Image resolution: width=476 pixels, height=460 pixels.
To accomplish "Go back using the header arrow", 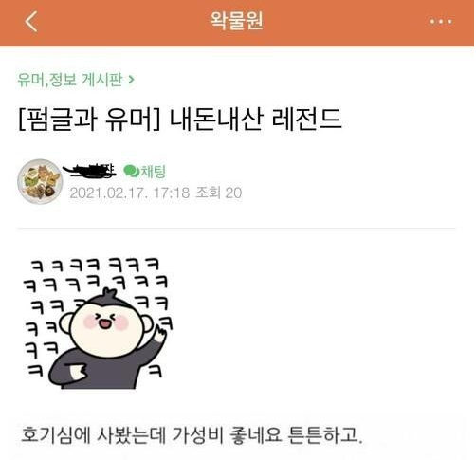I will coord(31,22).
